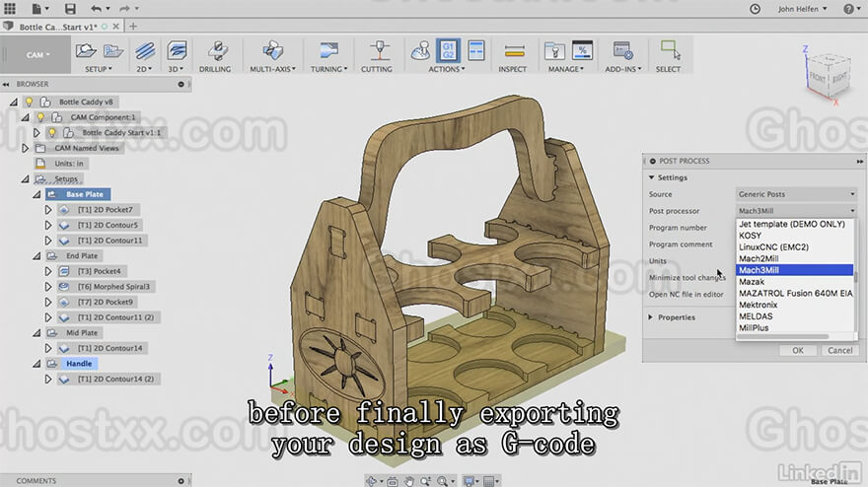This screenshot has width=868, height=487.
Task: Click the post processor list horizontal scrollbar
Action: (783, 336)
